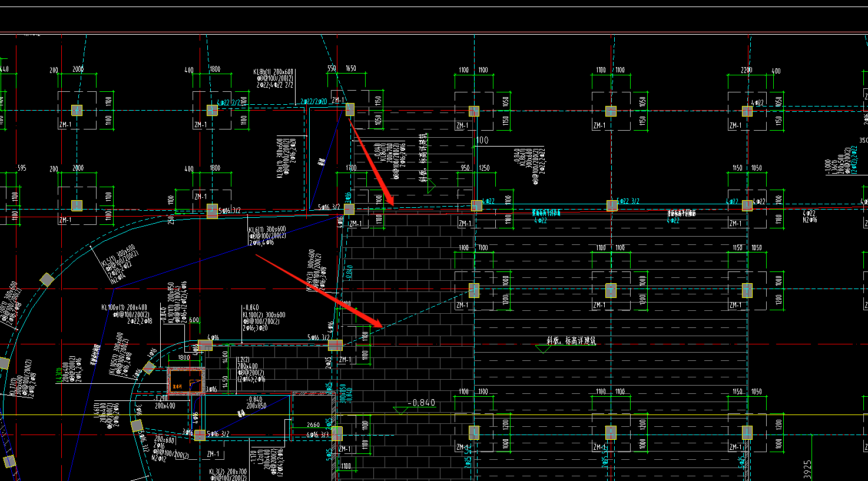Viewport: 868px width, 481px height.
Task: Click the 440 dimension text
Action: tap(4, 69)
